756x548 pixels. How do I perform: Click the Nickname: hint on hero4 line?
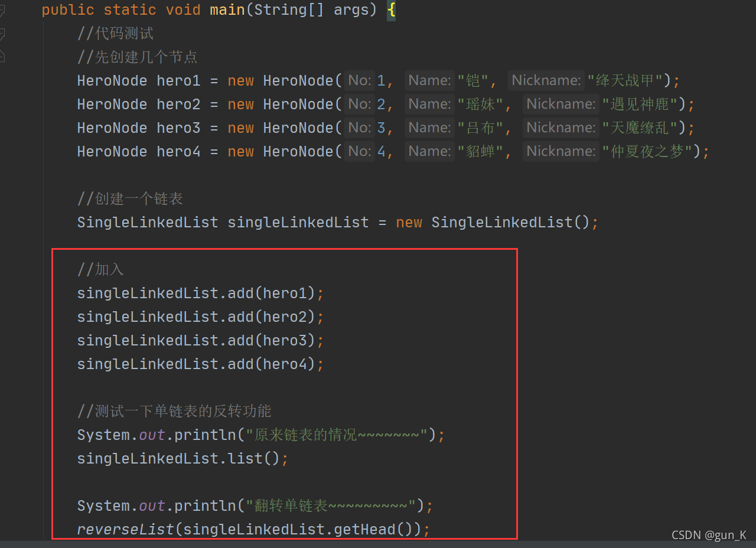[x=561, y=151]
